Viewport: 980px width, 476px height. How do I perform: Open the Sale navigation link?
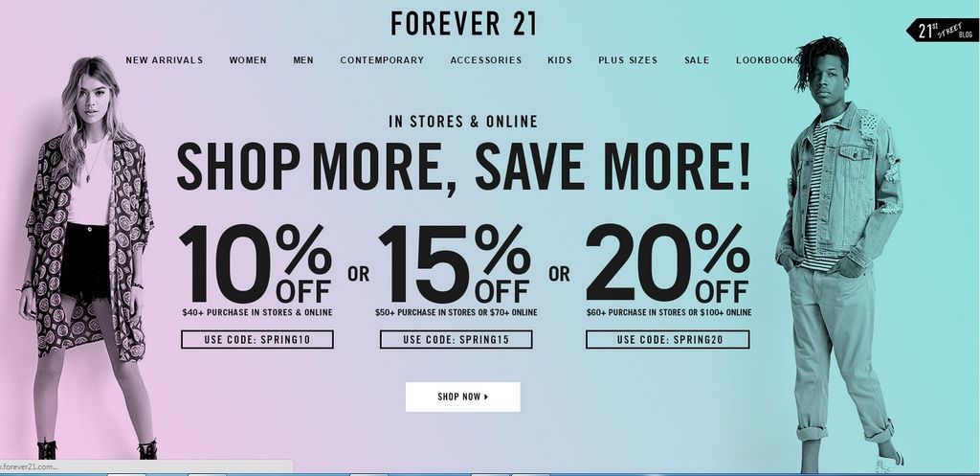pos(697,60)
